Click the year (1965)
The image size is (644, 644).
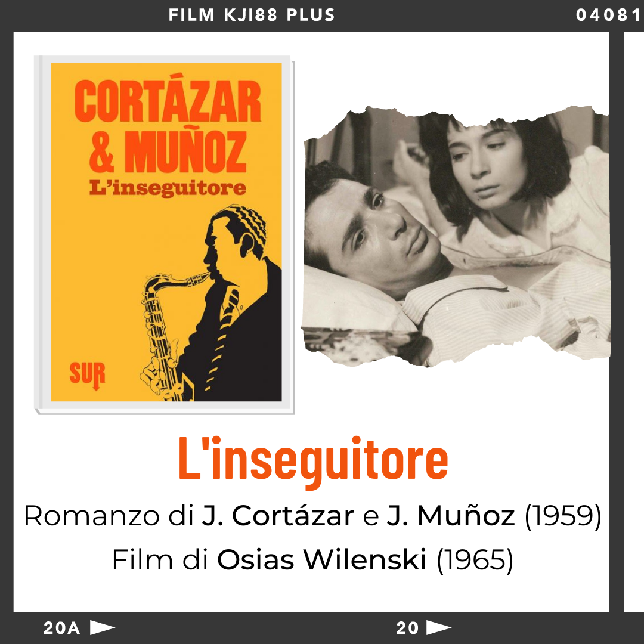(x=475, y=560)
